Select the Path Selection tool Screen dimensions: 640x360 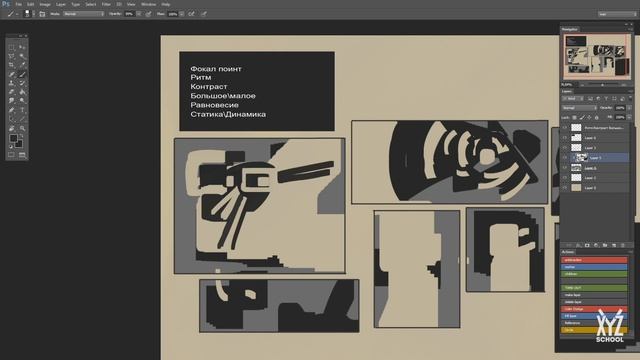click(11, 119)
